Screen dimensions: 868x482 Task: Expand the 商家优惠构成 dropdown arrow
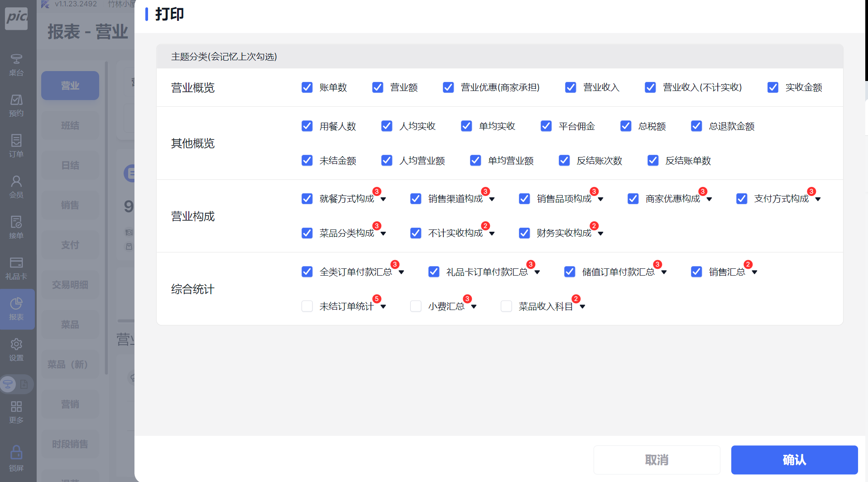click(x=710, y=199)
